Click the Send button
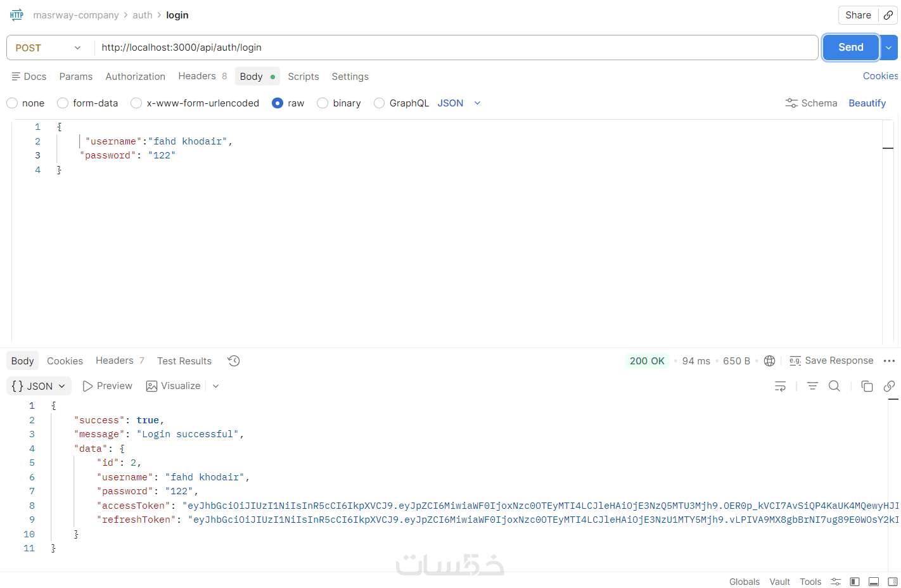 point(851,48)
